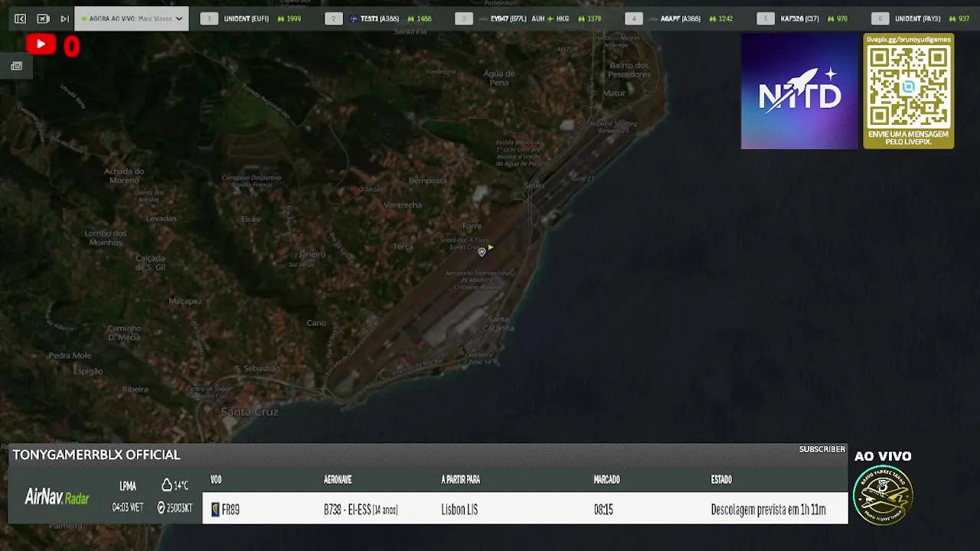This screenshot has width=980, height=551.
Task: Select tracked flight UNIDENT (EUFI)
Action: 246,18
